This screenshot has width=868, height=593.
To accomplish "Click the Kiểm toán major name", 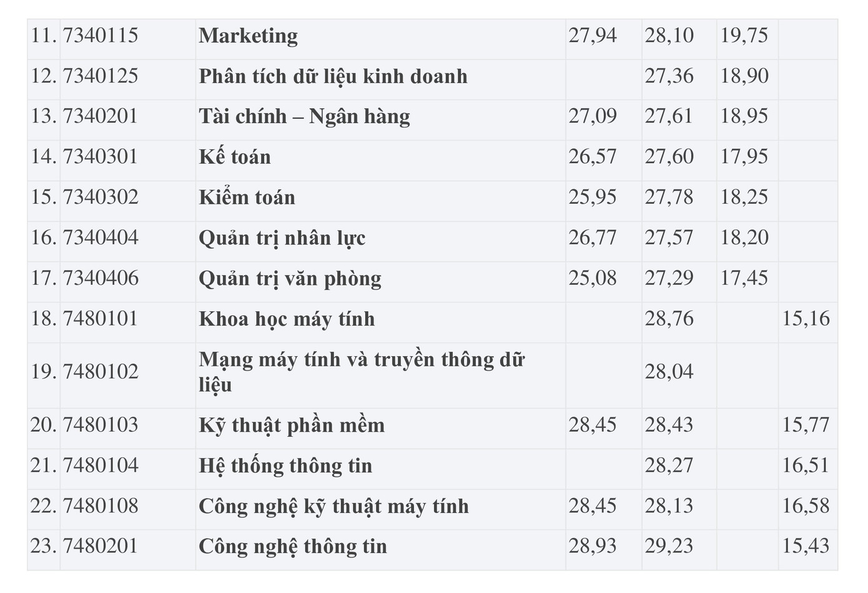I will point(247,198).
